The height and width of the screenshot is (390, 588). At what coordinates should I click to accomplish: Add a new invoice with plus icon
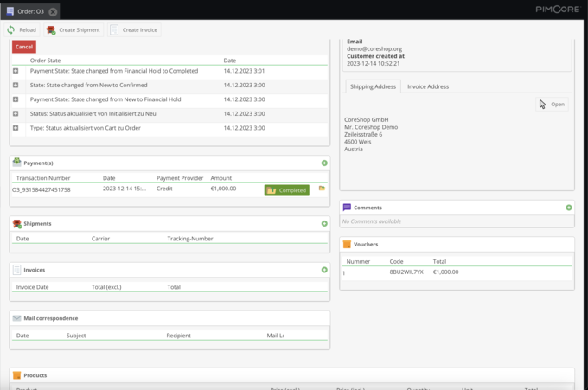tap(324, 270)
